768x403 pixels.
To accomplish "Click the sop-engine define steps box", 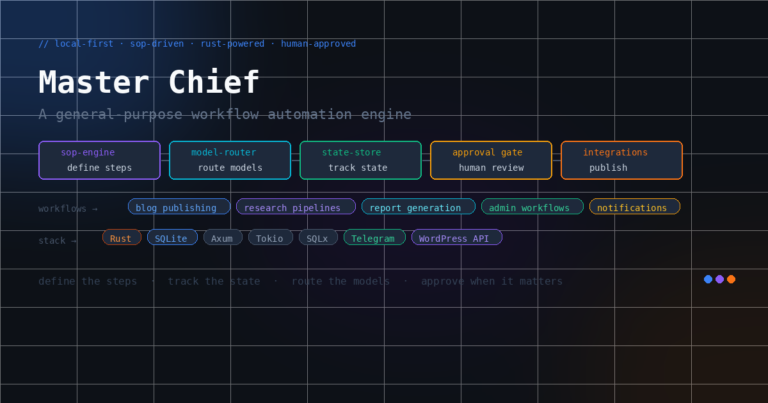I will (99, 160).
